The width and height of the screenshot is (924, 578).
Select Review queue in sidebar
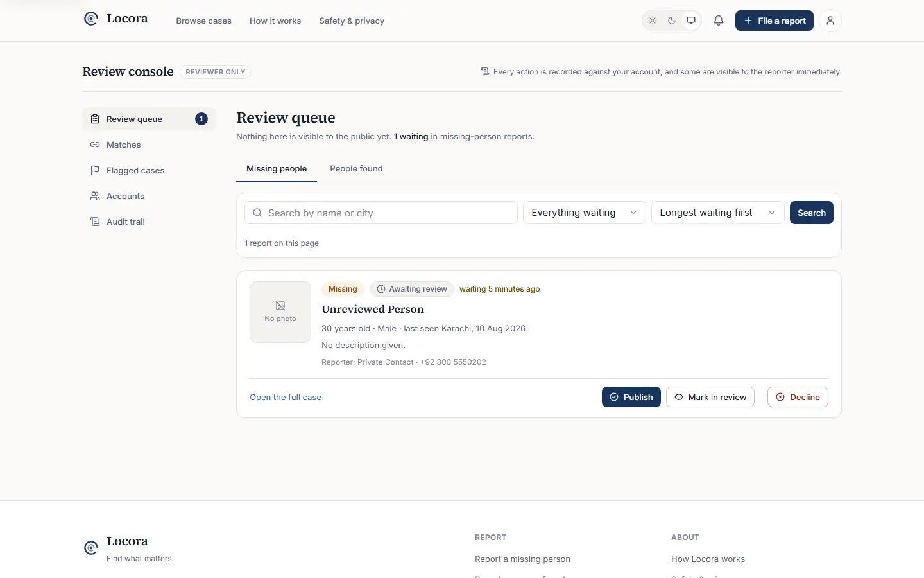(x=149, y=119)
